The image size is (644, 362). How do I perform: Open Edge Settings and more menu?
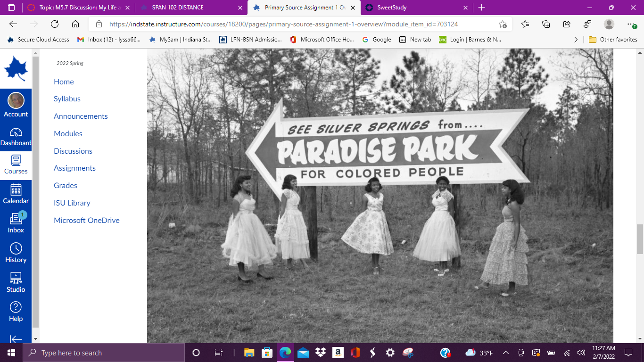click(x=631, y=24)
